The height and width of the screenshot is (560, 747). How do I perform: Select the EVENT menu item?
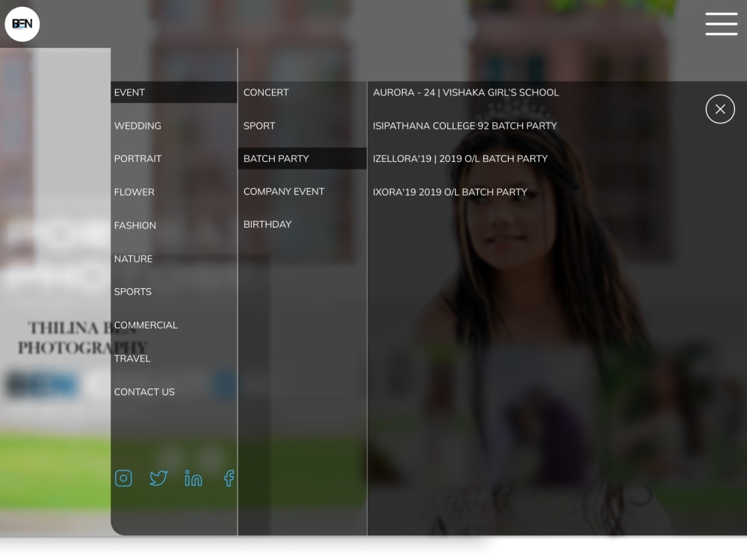174,93
